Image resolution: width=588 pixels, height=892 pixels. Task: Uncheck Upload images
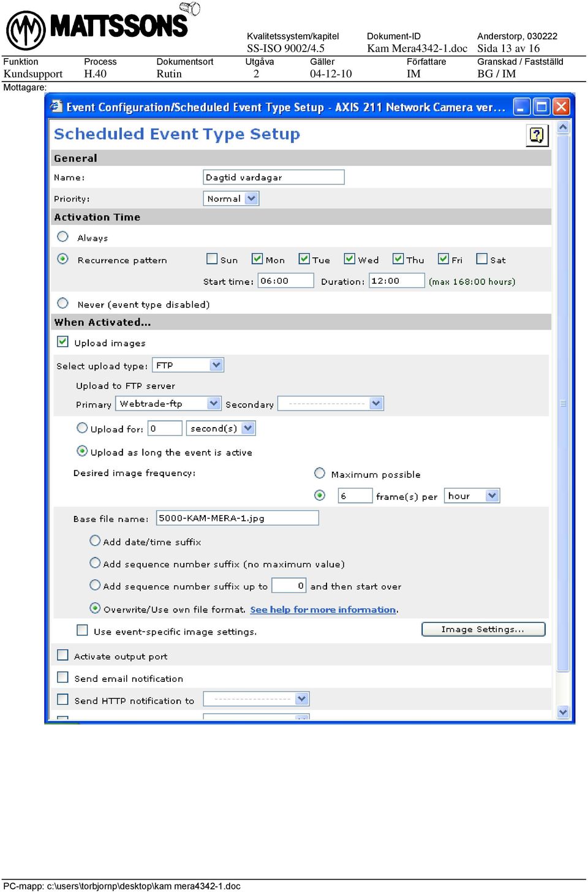click(x=62, y=342)
